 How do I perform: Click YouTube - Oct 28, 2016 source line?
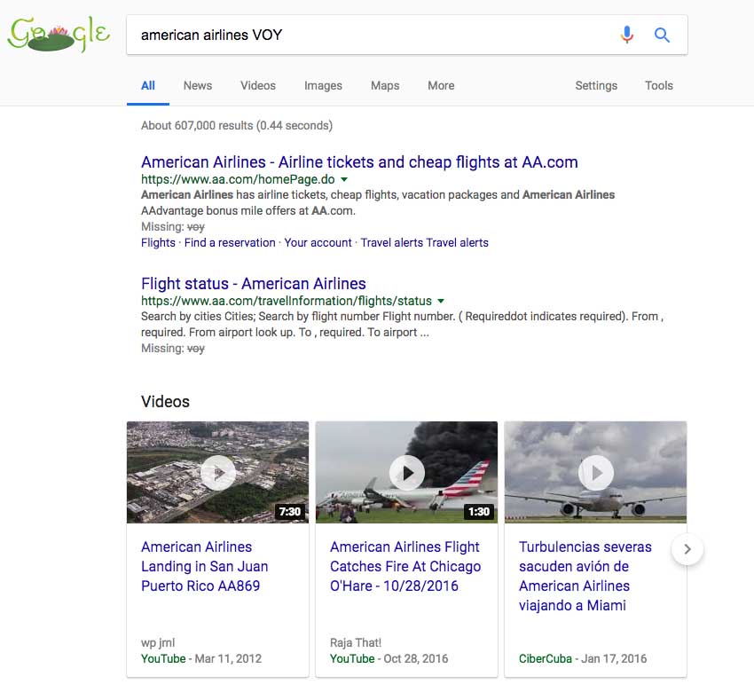(389, 658)
